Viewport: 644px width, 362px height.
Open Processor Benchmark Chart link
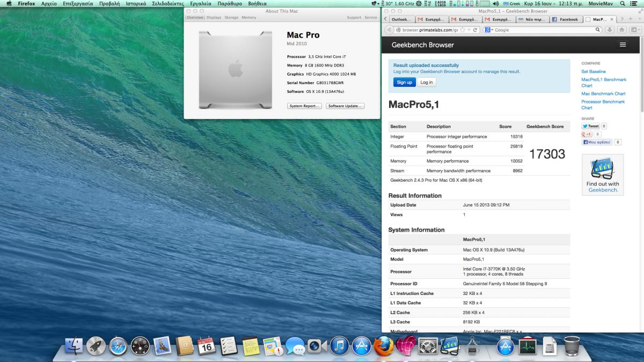(x=603, y=105)
